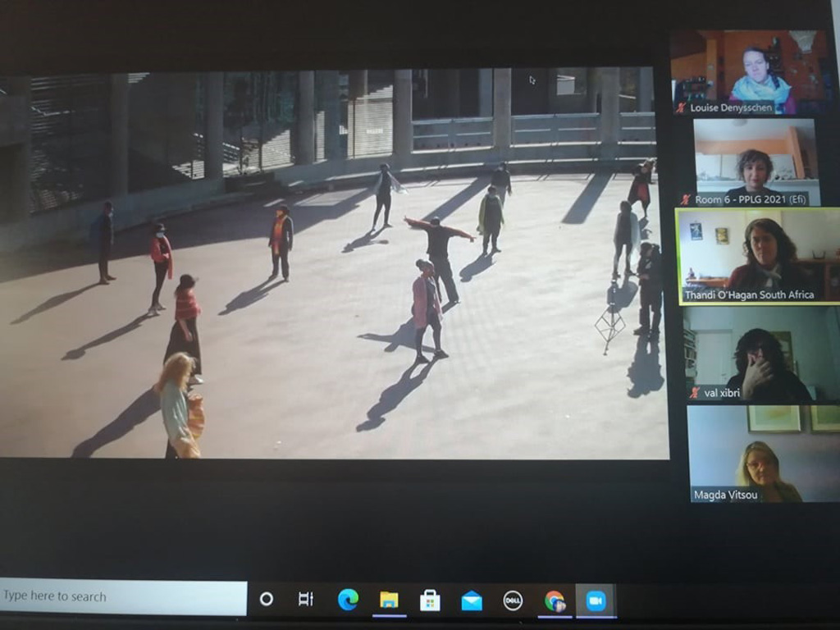
Task: Select the Room 6 - PPLG 2021 (Efi) video
Action: point(755,162)
